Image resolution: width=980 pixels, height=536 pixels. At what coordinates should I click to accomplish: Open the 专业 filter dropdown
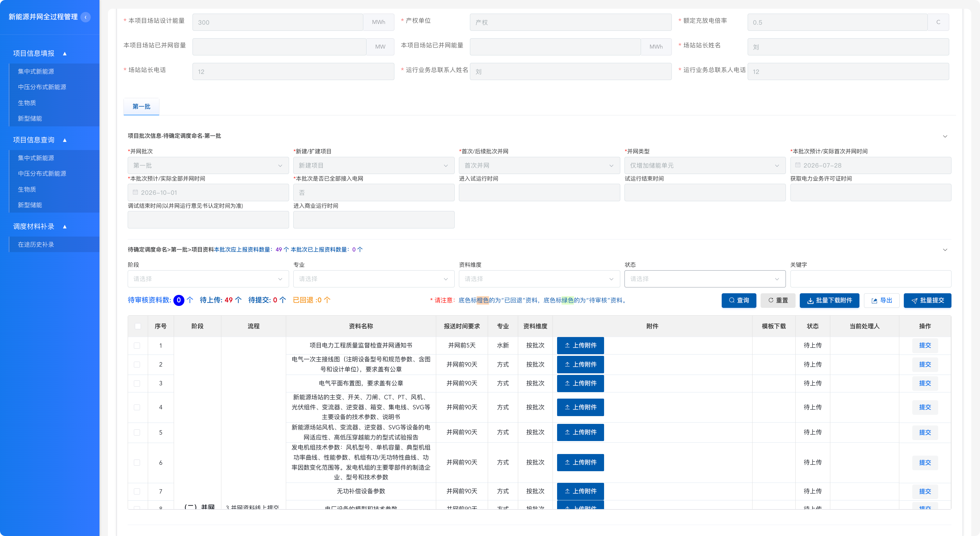374,279
